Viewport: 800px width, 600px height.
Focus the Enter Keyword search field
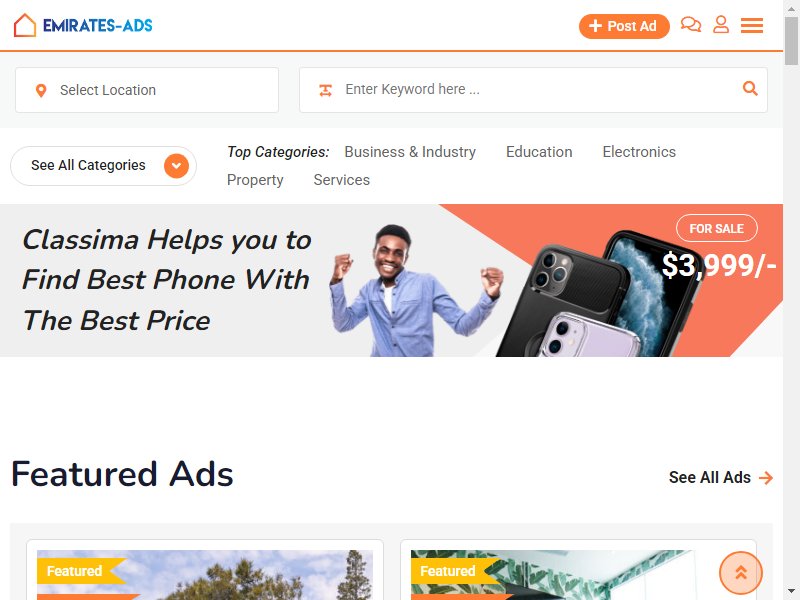(533, 90)
